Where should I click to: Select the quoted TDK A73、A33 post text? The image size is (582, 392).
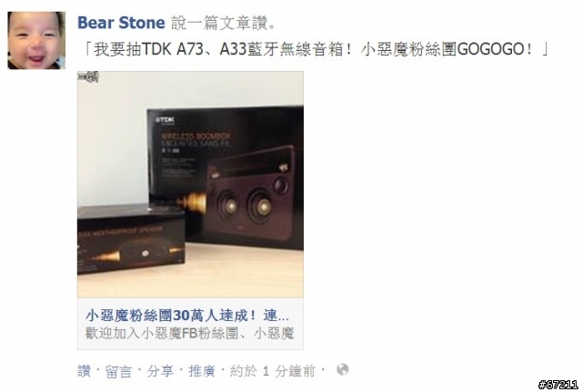tap(316, 49)
